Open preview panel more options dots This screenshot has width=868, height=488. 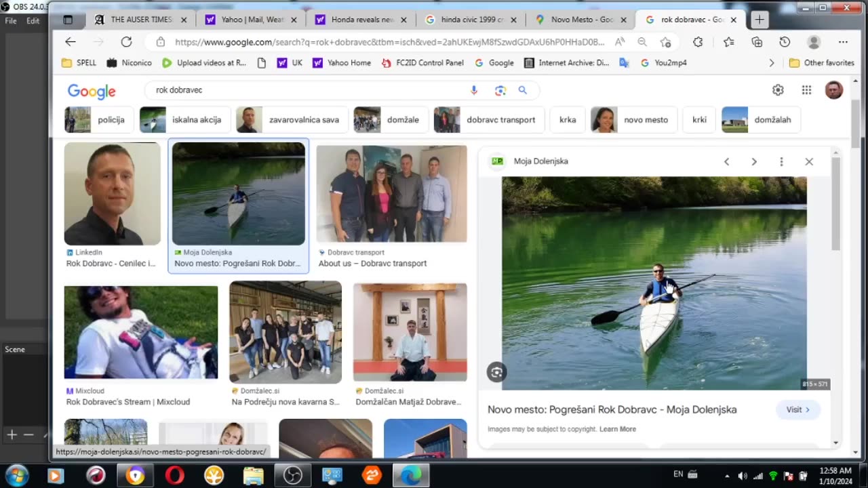pyautogui.click(x=781, y=161)
